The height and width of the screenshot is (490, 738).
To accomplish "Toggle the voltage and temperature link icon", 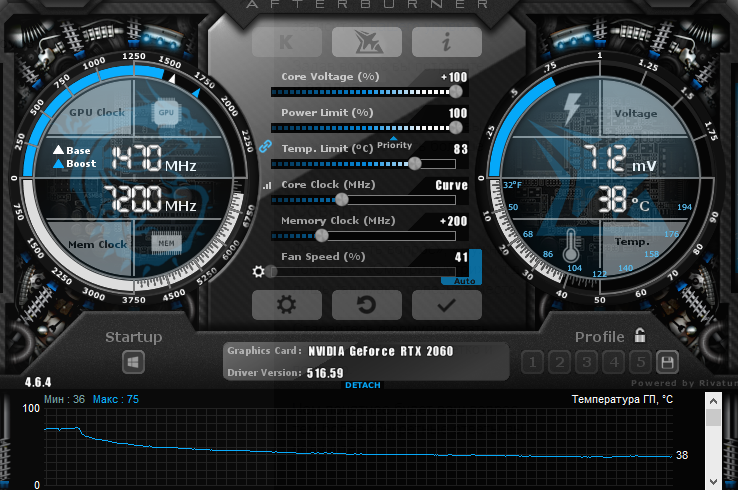I will [265, 146].
